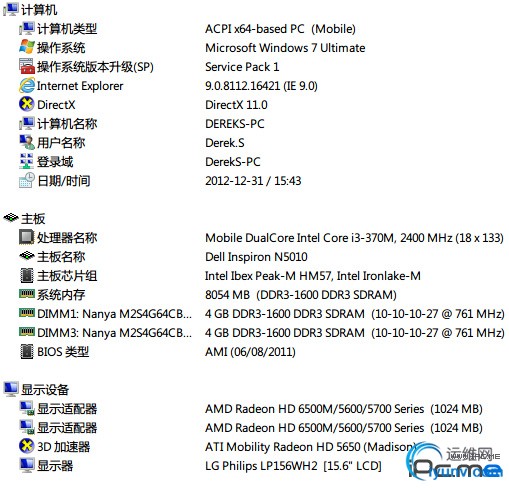Click the ATI Mobility Radeon HD 5650 value
Viewport: 509px width, 488px height.
pyautogui.click(x=311, y=447)
